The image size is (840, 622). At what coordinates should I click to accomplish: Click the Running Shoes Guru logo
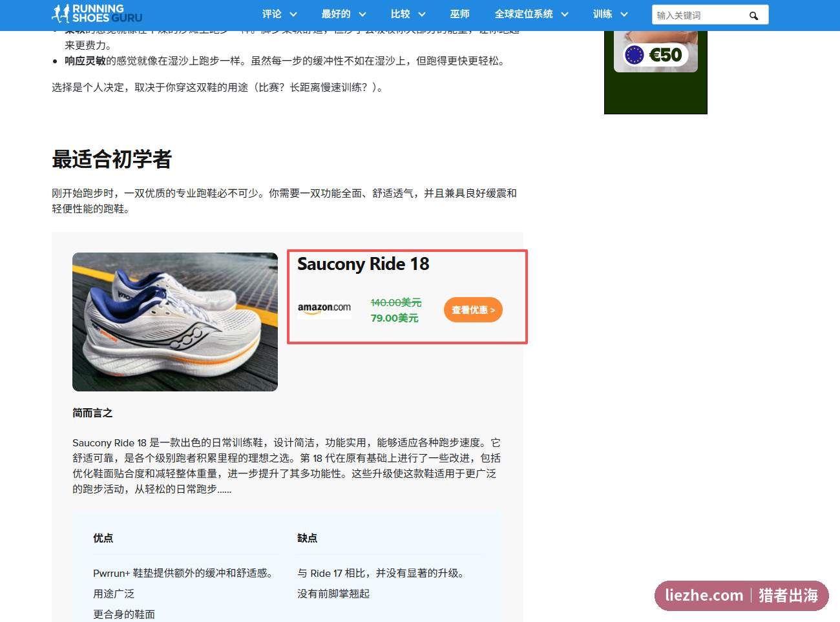tap(97, 14)
